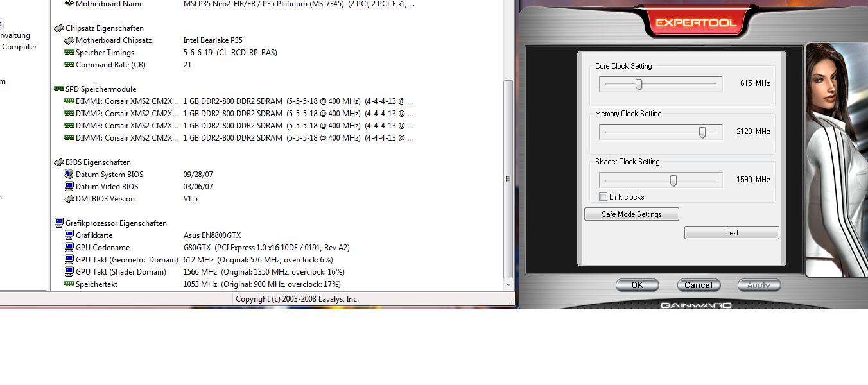This screenshot has height=385, width=868.
Task: Click the Grafikprozessor Eigenschaften section icon
Action: 59,223
